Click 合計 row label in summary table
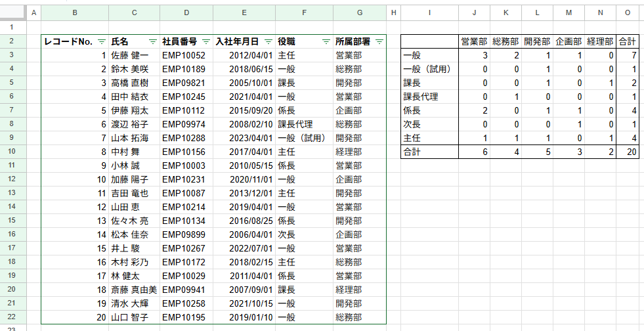The image size is (644, 331). pyautogui.click(x=429, y=152)
